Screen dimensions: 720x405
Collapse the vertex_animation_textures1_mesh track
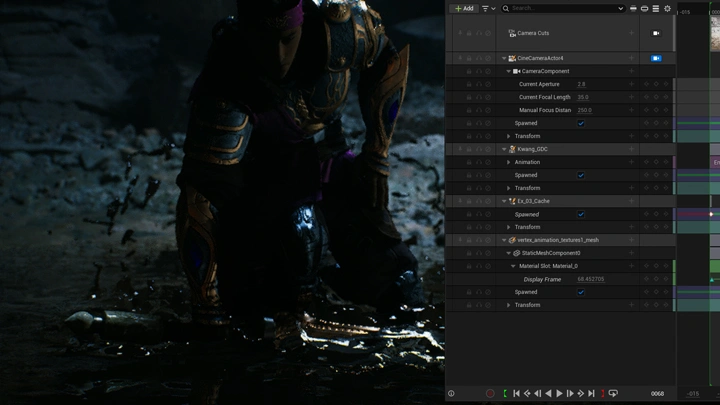504,240
